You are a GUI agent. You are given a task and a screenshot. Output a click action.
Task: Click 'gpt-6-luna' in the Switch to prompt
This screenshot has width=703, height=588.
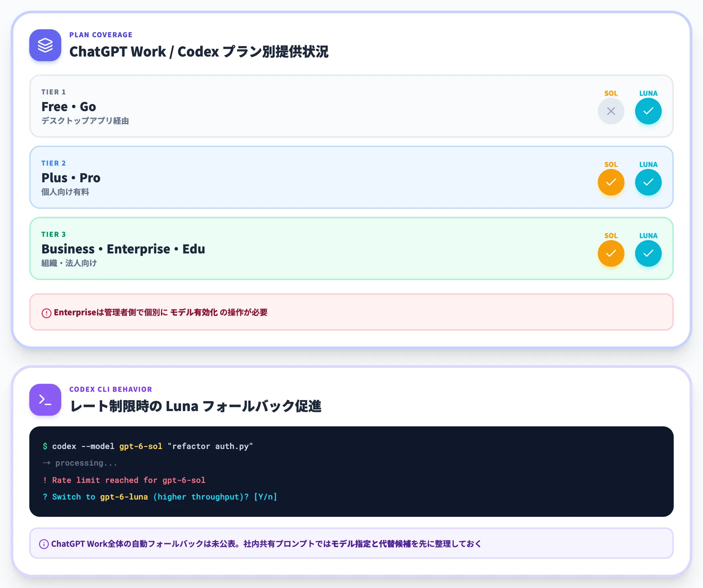124,497
